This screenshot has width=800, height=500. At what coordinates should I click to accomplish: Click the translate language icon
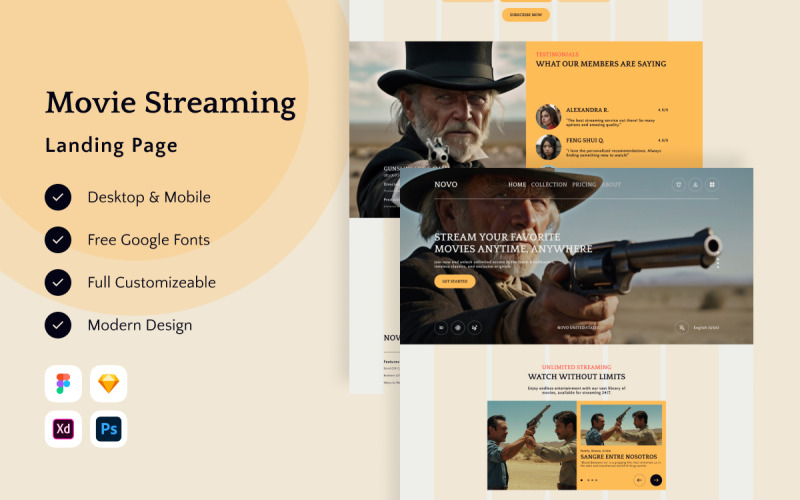681,327
